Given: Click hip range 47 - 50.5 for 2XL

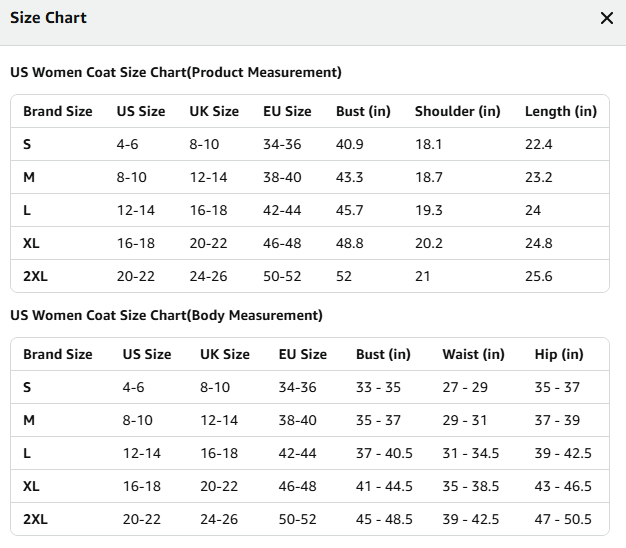Looking at the screenshot, I should [563, 519].
